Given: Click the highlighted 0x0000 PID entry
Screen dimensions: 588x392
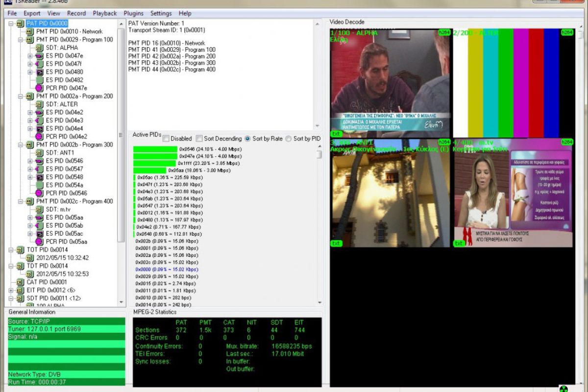Looking at the screenshot, I should tap(167, 269).
